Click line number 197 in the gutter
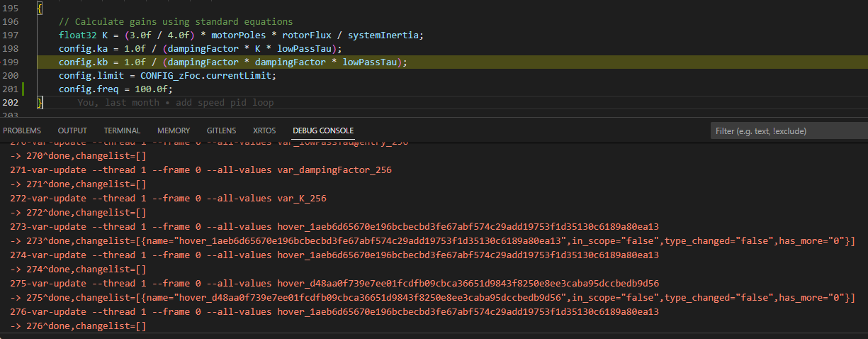The width and height of the screenshot is (868, 339). 10,35
